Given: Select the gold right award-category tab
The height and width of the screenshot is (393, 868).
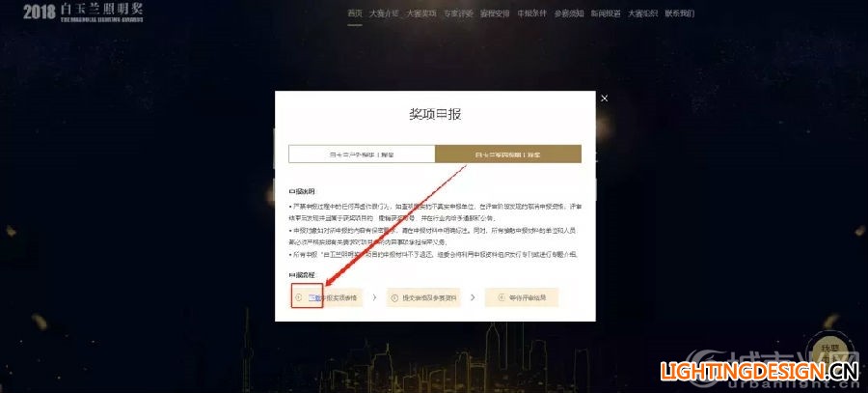Looking at the screenshot, I should [x=508, y=154].
